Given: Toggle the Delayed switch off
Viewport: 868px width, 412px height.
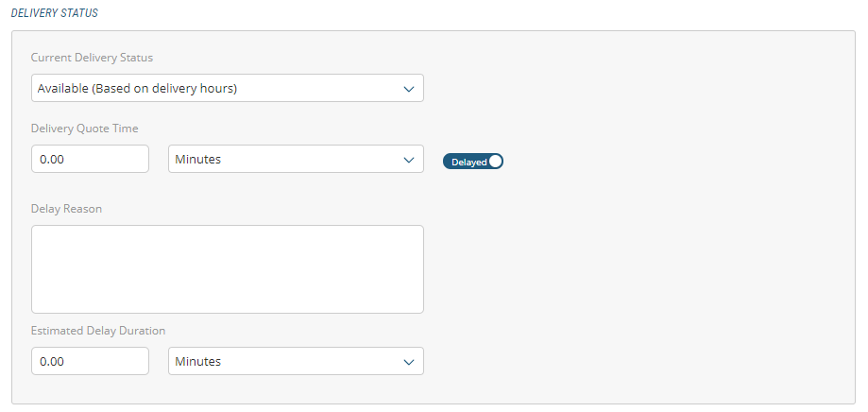Looking at the screenshot, I should click(473, 162).
